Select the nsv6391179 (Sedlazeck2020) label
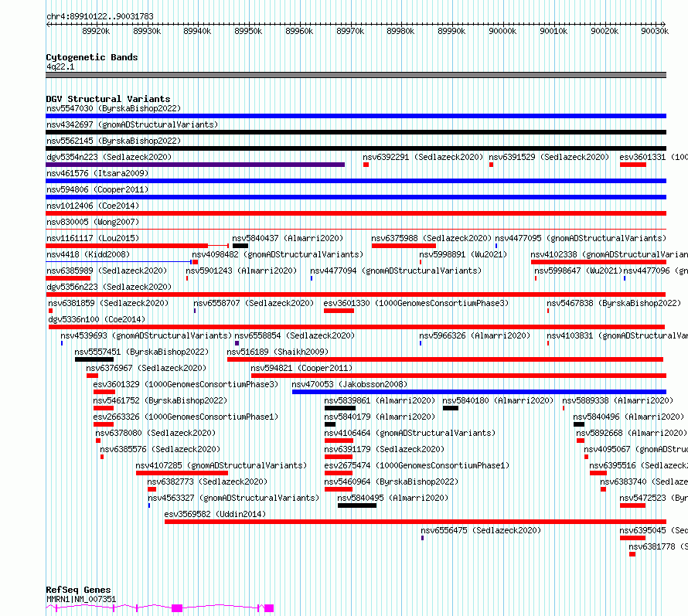Screen dimensions: 688x616 (384, 449)
